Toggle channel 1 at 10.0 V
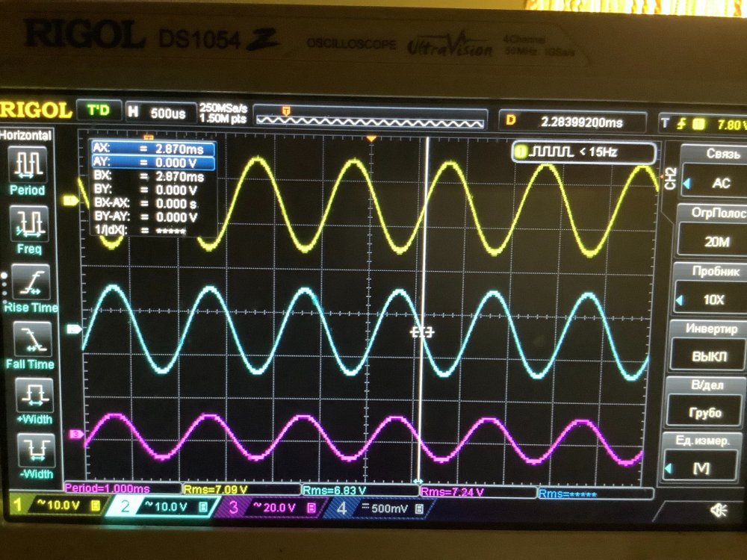The width and height of the screenshot is (747, 560). (56, 506)
